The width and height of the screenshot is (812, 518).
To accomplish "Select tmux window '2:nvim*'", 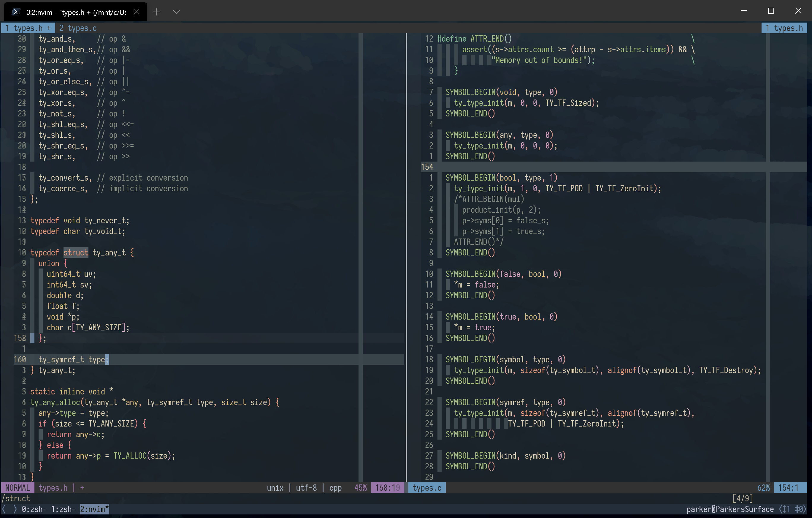I will [94, 509].
